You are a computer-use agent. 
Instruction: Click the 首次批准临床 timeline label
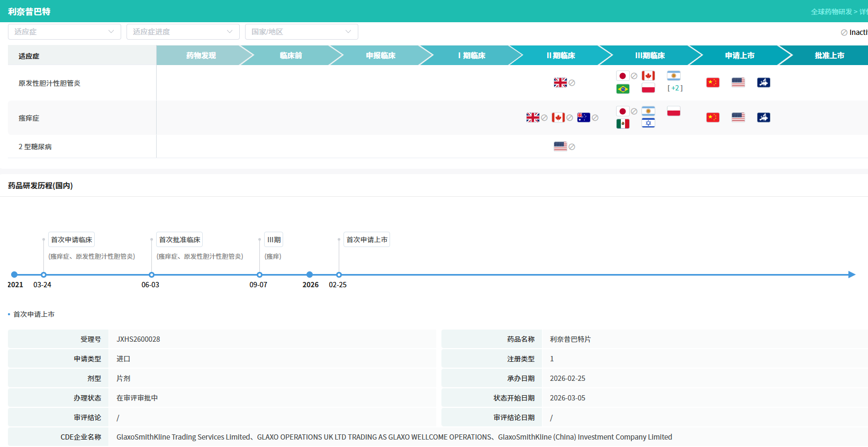[x=179, y=240]
